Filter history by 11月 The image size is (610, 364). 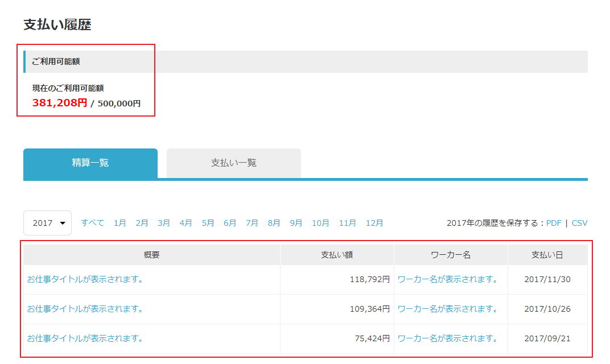[348, 223]
